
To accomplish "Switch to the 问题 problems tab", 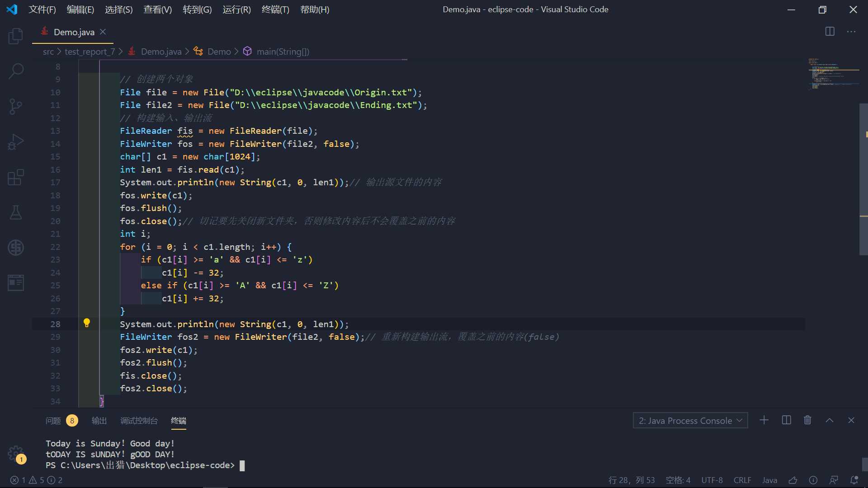I will pyautogui.click(x=53, y=421).
